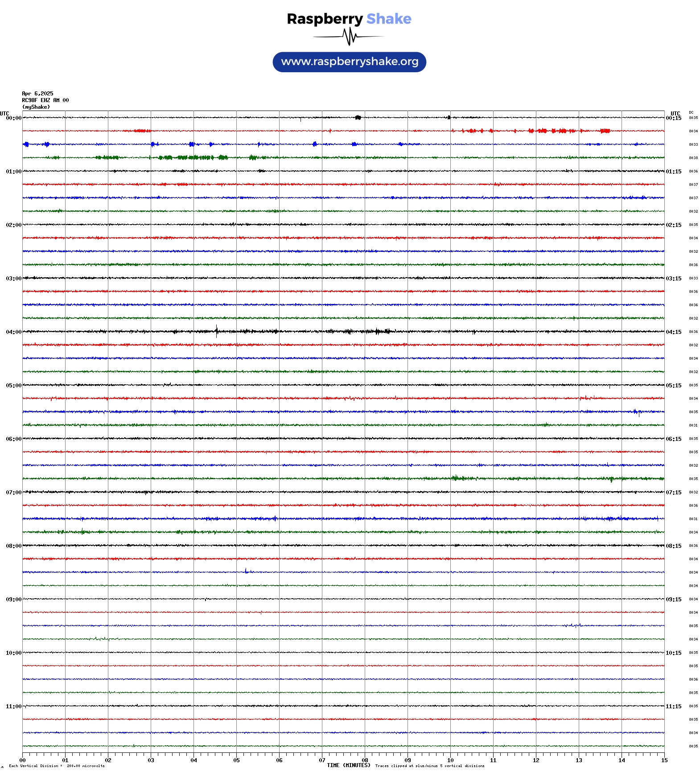Viewport: 700px width, 772px height.
Task: Click the 'Traces clipped at plus/minus 5' note
Action: point(430,766)
